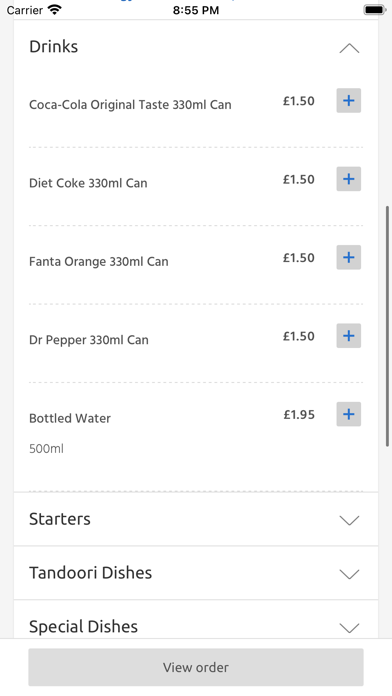Tap the battery indicator icon

375,10
